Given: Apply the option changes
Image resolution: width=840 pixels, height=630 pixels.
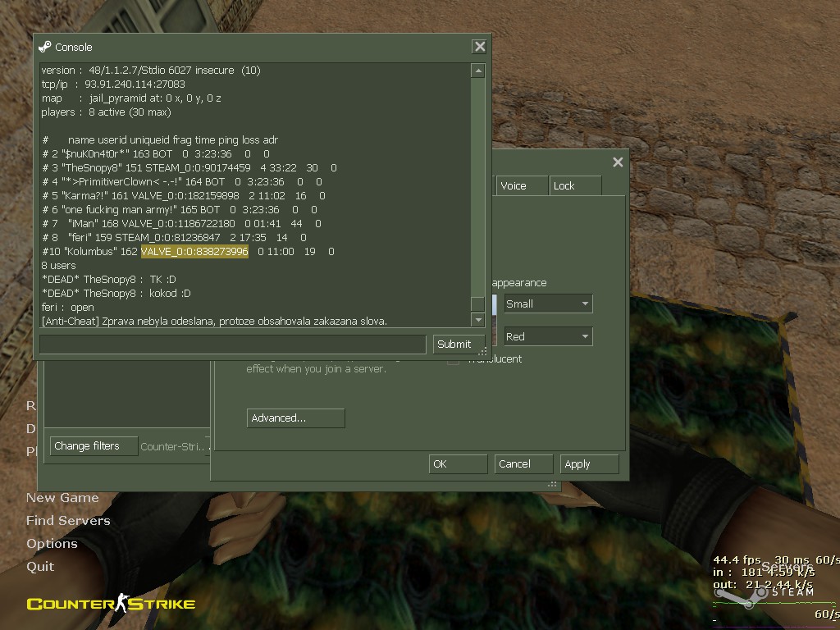Looking at the screenshot, I should [589, 464].
